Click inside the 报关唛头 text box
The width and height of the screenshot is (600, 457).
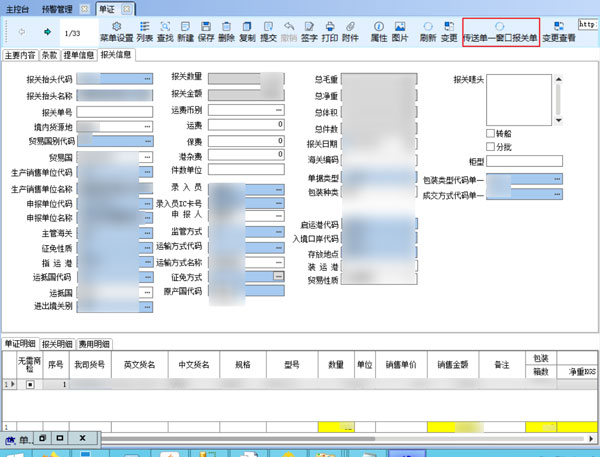519,100
